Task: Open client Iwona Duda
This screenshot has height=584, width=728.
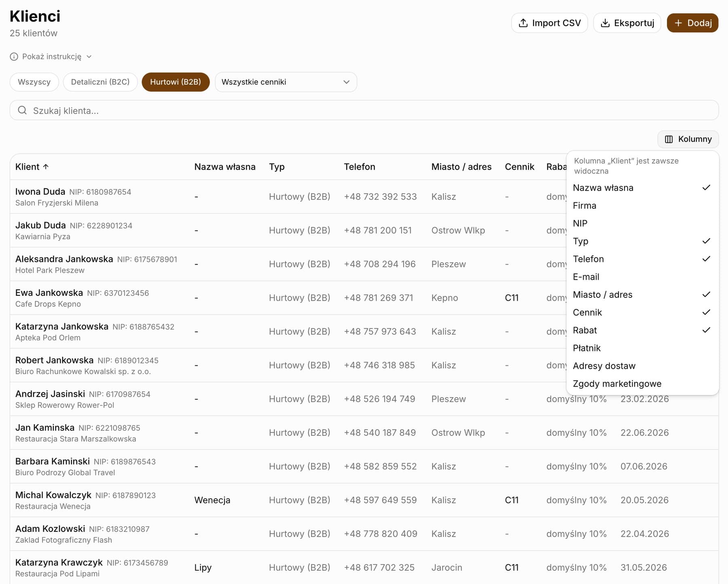Action: (x=40, y=191)
